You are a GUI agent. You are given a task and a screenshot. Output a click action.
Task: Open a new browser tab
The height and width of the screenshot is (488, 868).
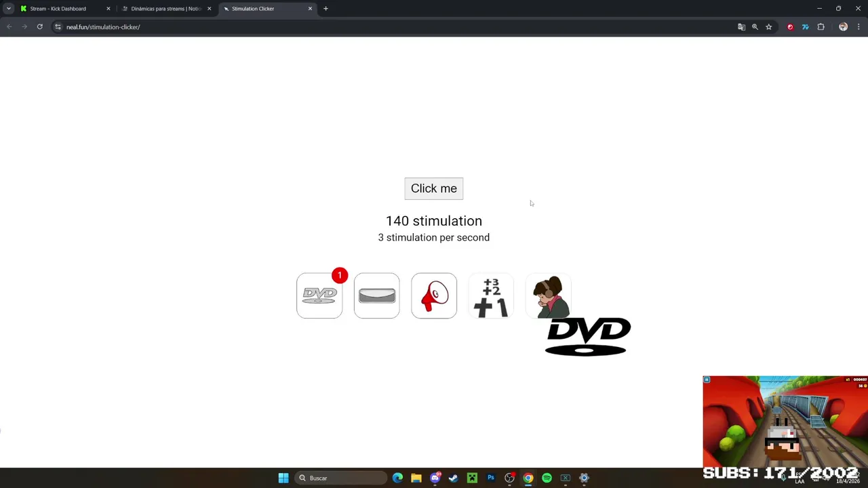[325, 9]
